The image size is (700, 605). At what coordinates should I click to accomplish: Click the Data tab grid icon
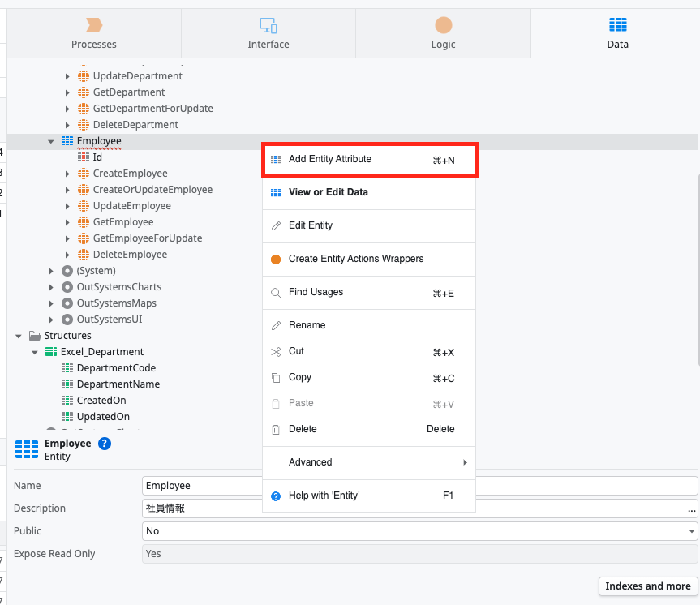[x=618, y=24]
